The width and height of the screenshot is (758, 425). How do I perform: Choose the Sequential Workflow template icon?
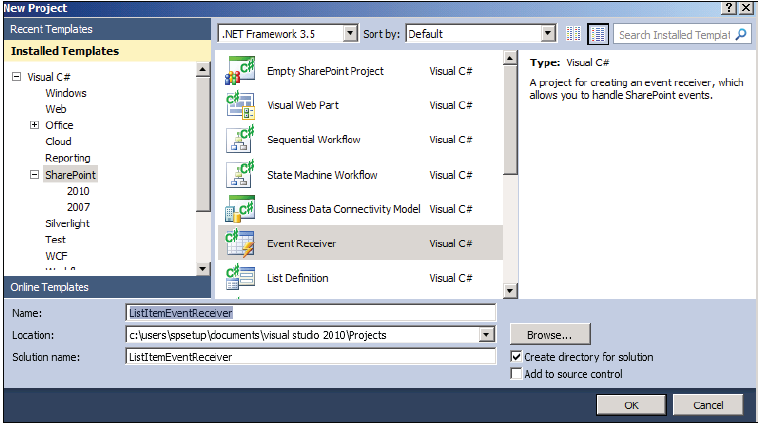coord(240,139)
